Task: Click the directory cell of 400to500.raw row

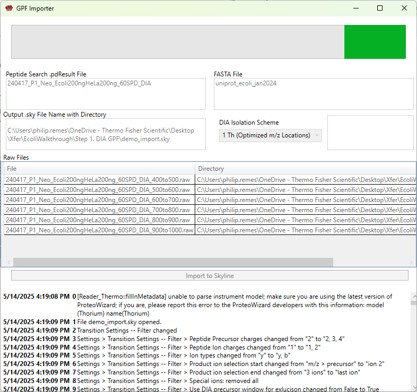Action: [306, 180]
